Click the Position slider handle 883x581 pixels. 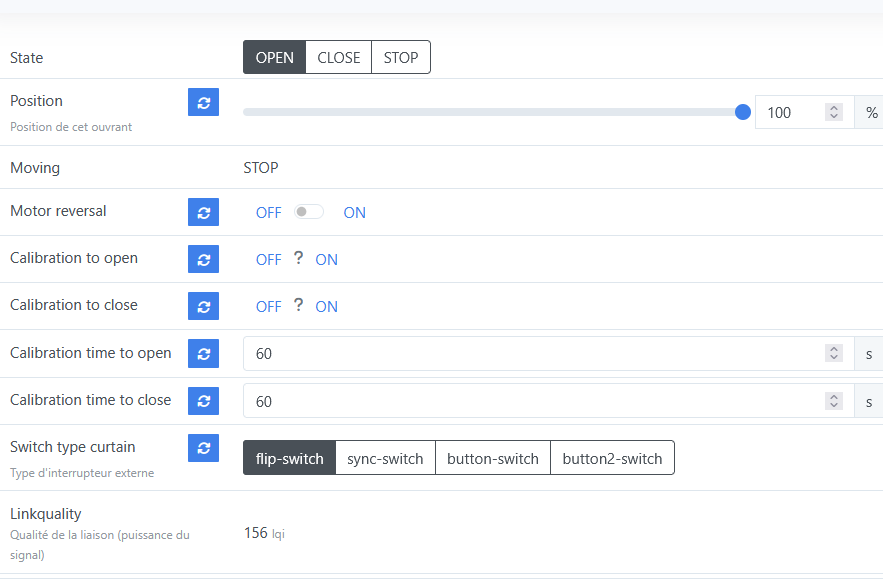(x=743, y=112)
